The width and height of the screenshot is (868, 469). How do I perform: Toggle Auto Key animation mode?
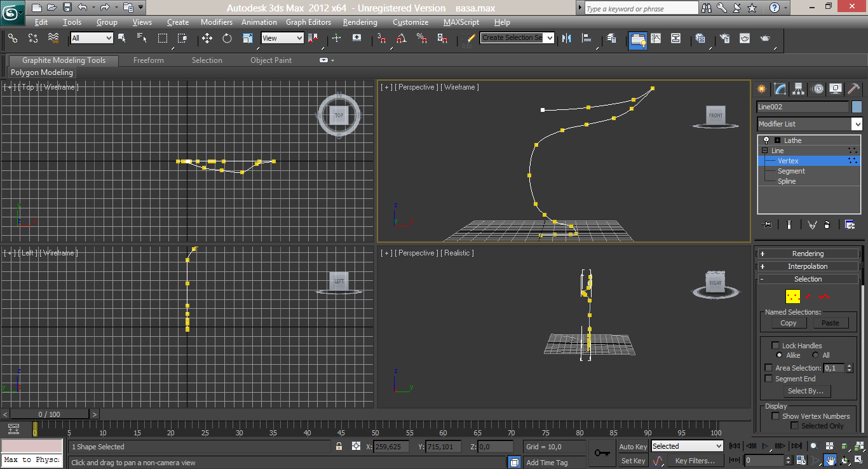(x=633, y=447)
